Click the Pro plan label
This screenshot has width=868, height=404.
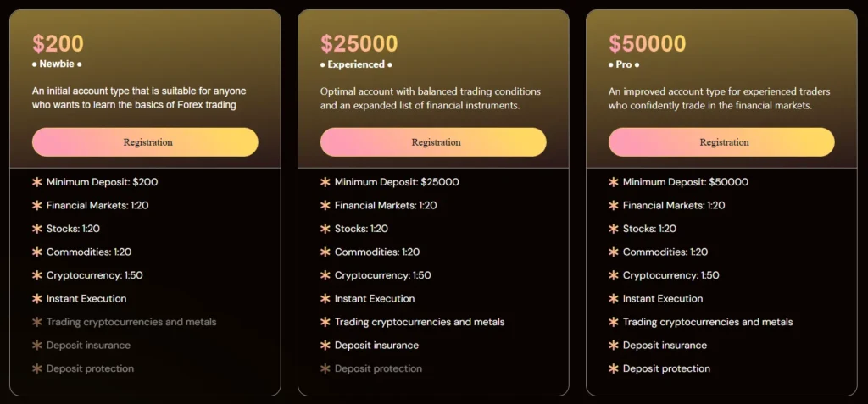pos(623,64)
